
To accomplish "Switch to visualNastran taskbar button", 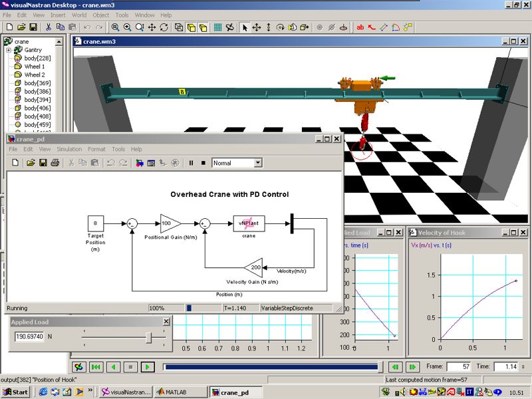I will pyautogui.click(x=126, y=392).
